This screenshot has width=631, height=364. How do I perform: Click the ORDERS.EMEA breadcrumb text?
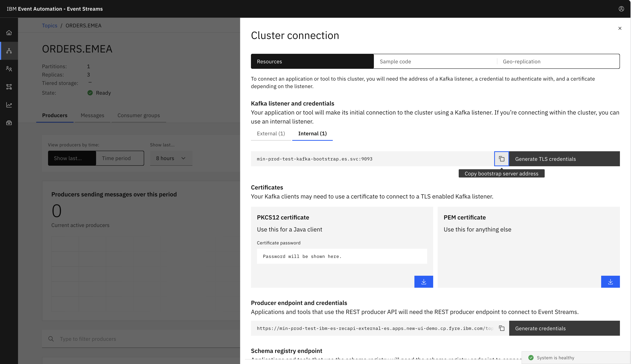point(83,25)
